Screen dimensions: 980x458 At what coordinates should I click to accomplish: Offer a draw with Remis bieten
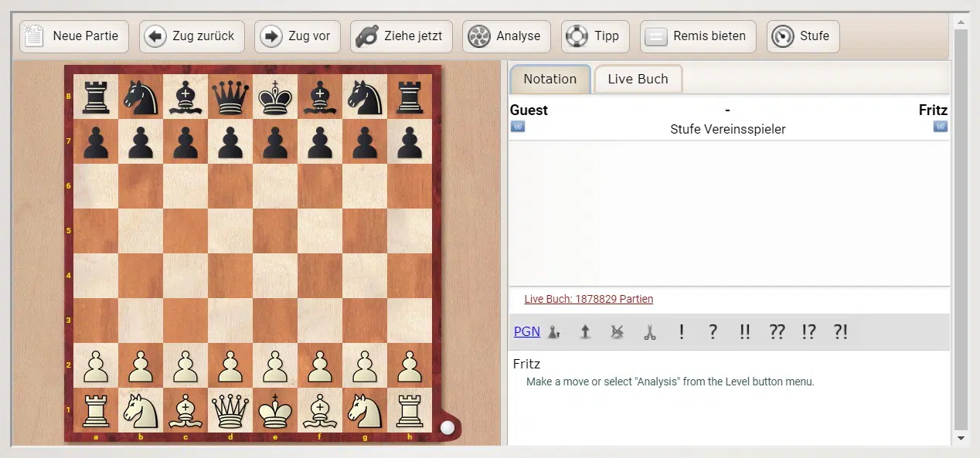click(697, 36)
